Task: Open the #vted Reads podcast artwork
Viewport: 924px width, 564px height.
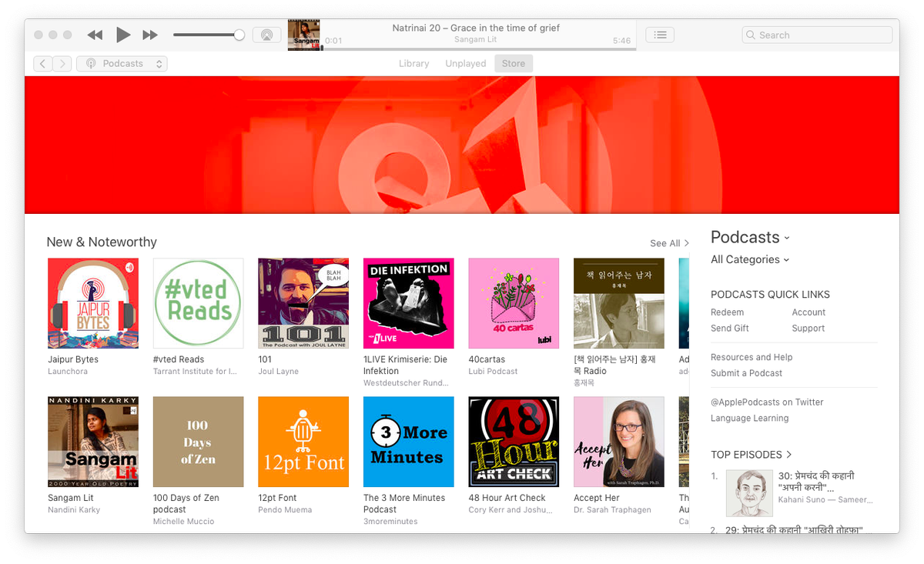Action: tap(199, 303)
